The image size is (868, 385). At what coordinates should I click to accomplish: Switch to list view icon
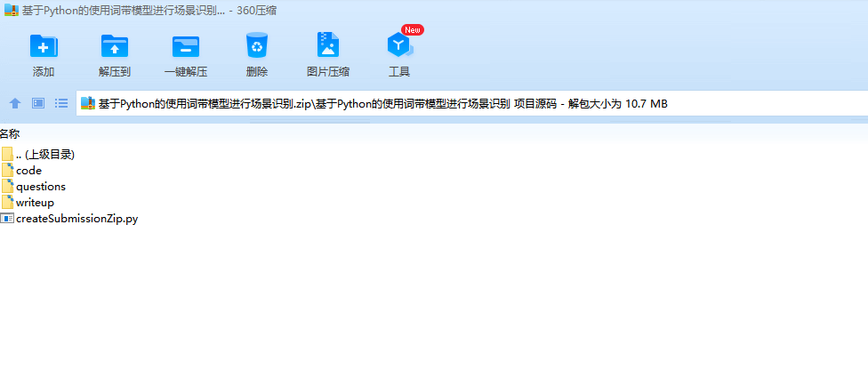pos(61,103)
